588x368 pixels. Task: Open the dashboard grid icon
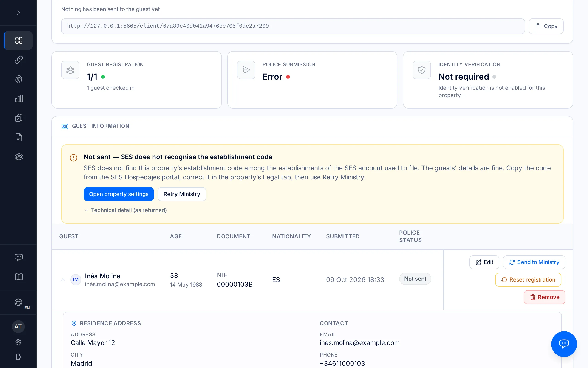(18, 40)
